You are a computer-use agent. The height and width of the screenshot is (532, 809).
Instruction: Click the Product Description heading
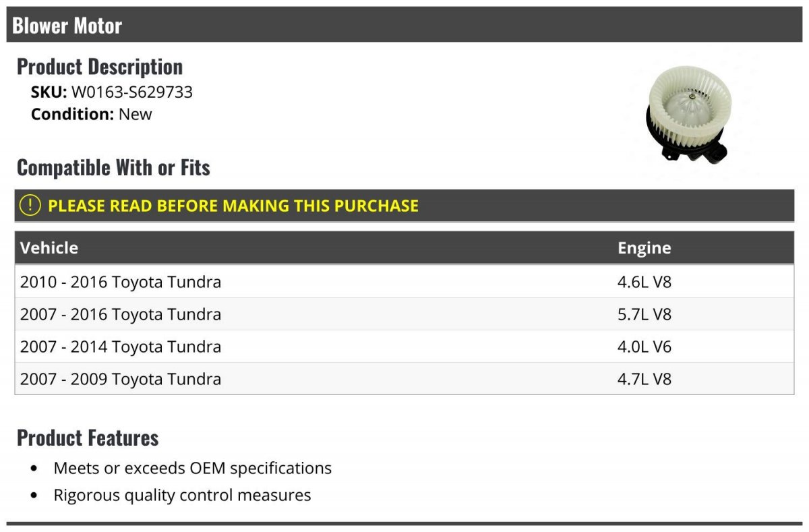coord(100,66)
